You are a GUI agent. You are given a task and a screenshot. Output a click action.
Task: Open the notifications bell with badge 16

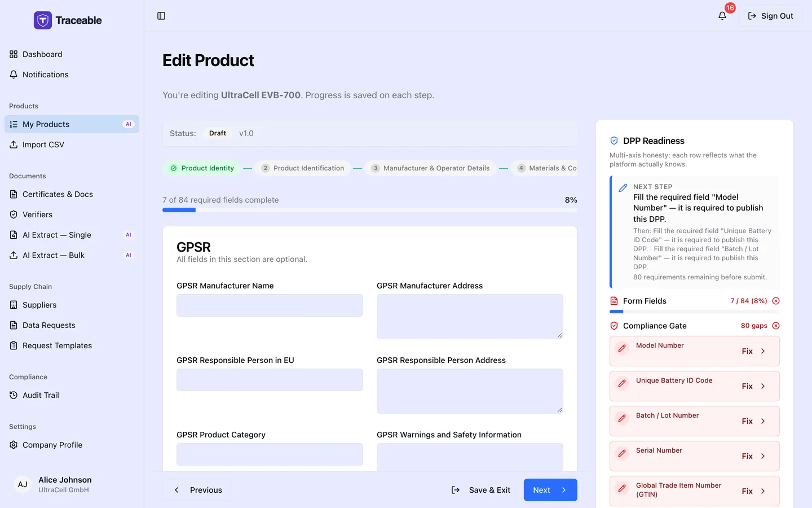(x=722, y=16)
